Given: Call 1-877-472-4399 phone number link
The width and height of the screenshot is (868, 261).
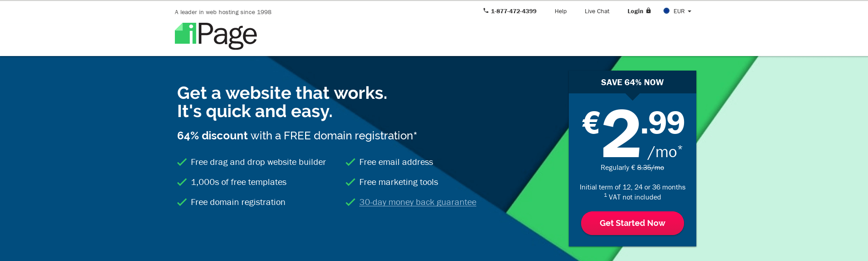Looking at the screenshot, I should click(x=514, y=11).
